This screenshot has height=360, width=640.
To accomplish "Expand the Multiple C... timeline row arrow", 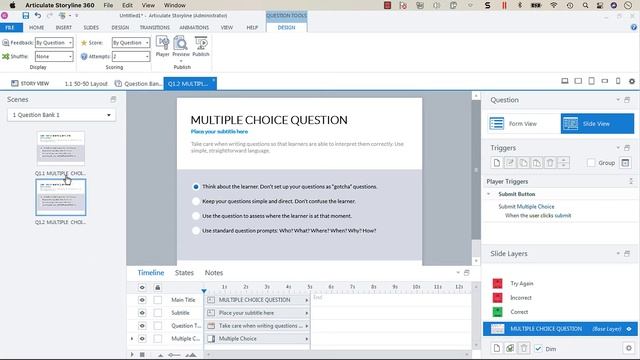I will [x=132, y=339].
